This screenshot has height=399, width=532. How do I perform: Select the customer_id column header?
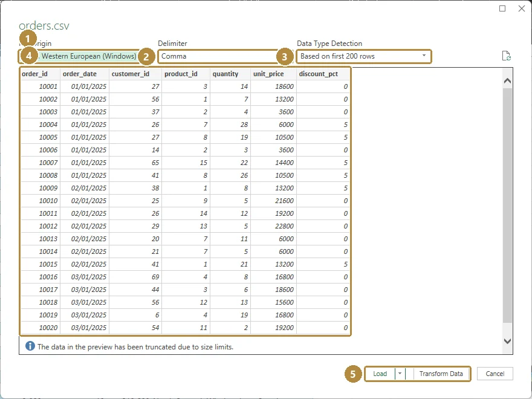point(135,74)
